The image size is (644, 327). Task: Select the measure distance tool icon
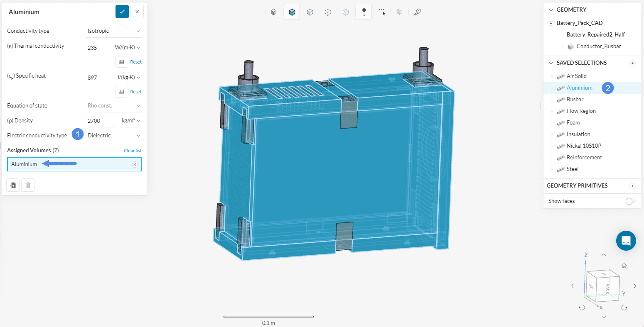point(418,12)
